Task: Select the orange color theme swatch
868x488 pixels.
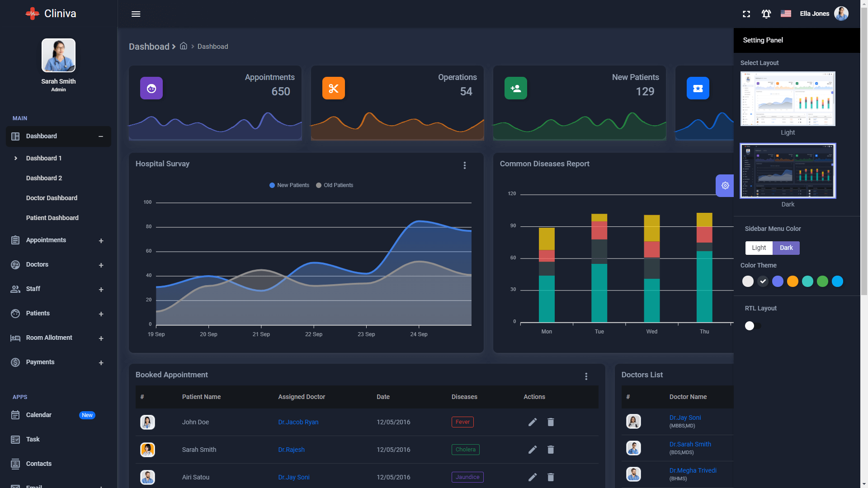Action: coord(793,282)
